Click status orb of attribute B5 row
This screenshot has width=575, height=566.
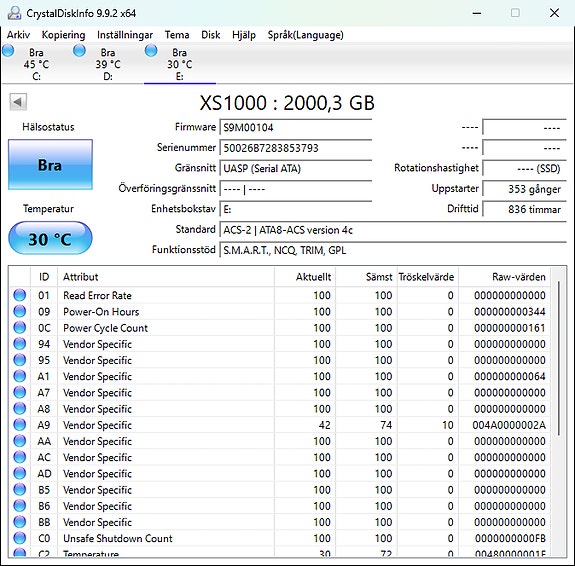19,489
